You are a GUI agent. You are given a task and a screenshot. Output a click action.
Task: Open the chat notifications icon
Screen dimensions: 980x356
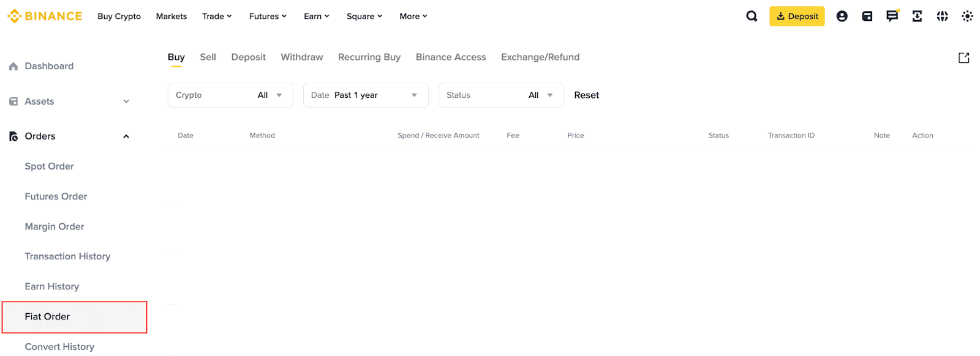tap(892, 16)
